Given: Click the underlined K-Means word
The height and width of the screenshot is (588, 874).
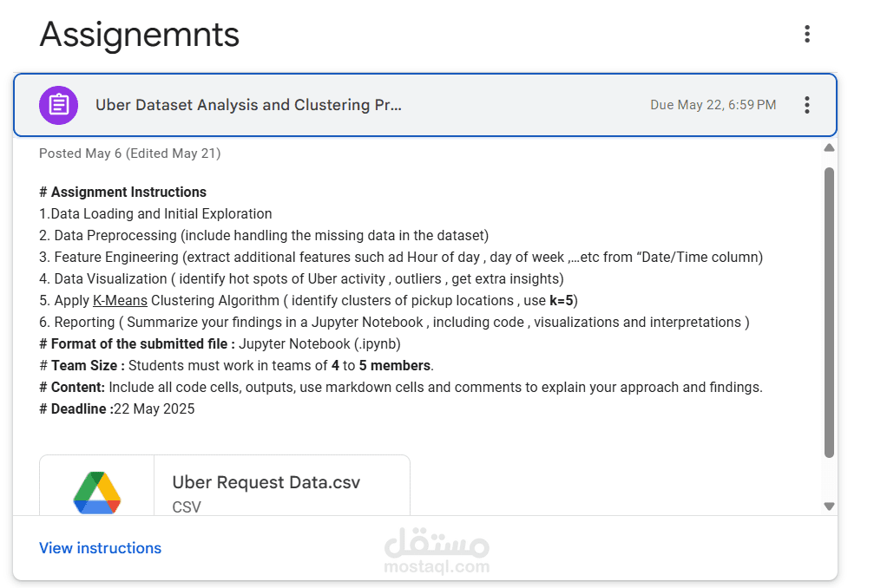Looking at the screenshot, I should click(120, 301).
